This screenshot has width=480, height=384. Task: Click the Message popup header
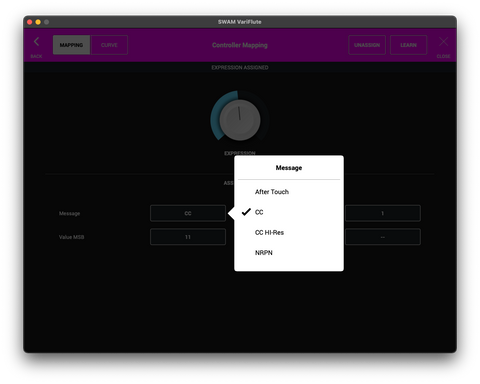tap(289, 168)
